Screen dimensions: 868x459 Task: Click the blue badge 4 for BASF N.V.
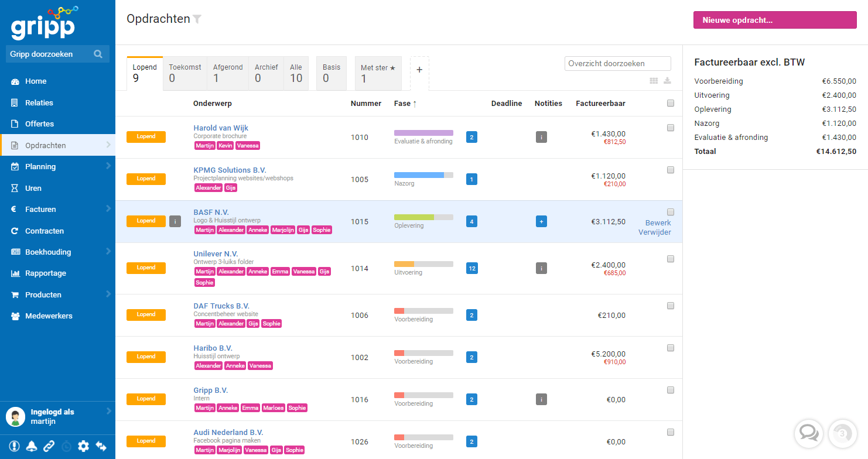point(472,221)
